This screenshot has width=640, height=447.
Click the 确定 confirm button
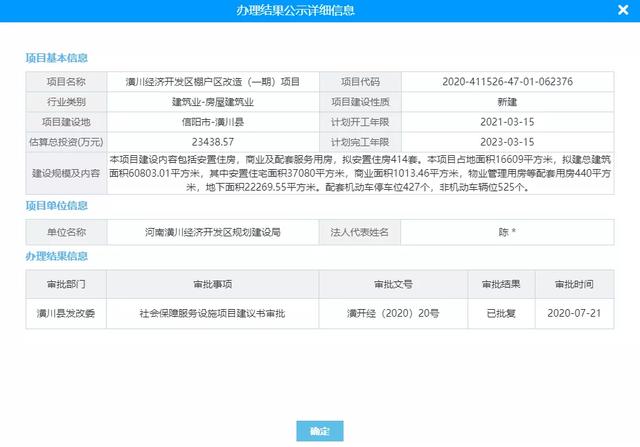point(320,431)
